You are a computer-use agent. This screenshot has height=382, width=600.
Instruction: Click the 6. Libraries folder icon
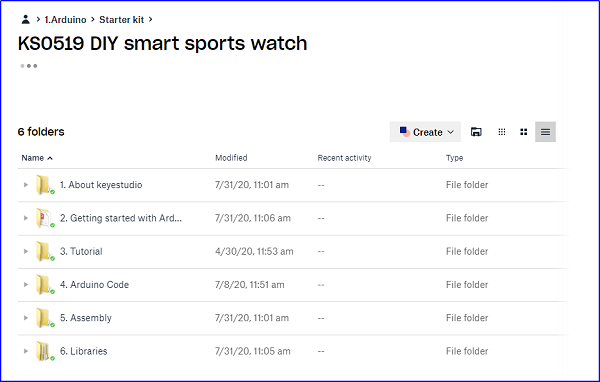(45, 351)
